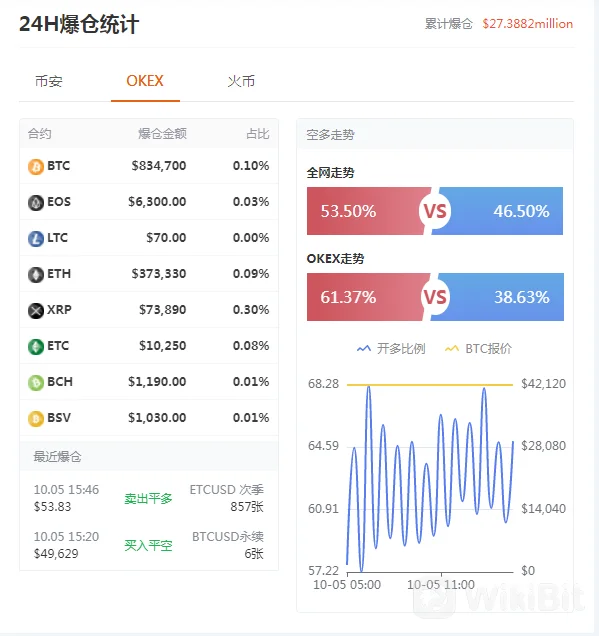Click the BTC coin icon

[x=36, y=166]
